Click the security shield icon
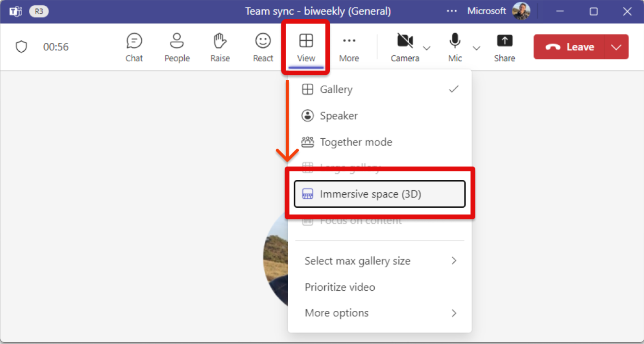Viewport: 644px width, 344px height. tap(21, 47)
